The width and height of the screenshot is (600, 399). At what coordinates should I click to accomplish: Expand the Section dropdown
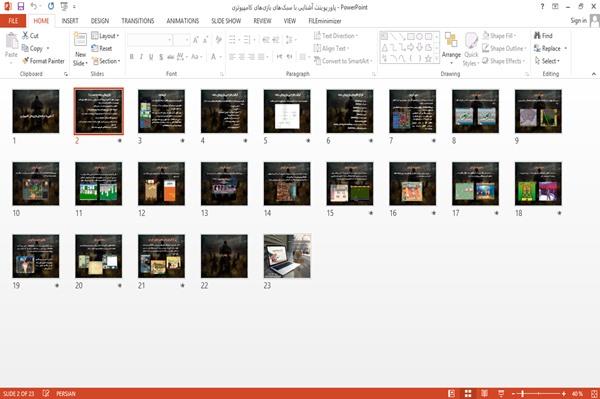pyautogui.click(x=106, y=61)
